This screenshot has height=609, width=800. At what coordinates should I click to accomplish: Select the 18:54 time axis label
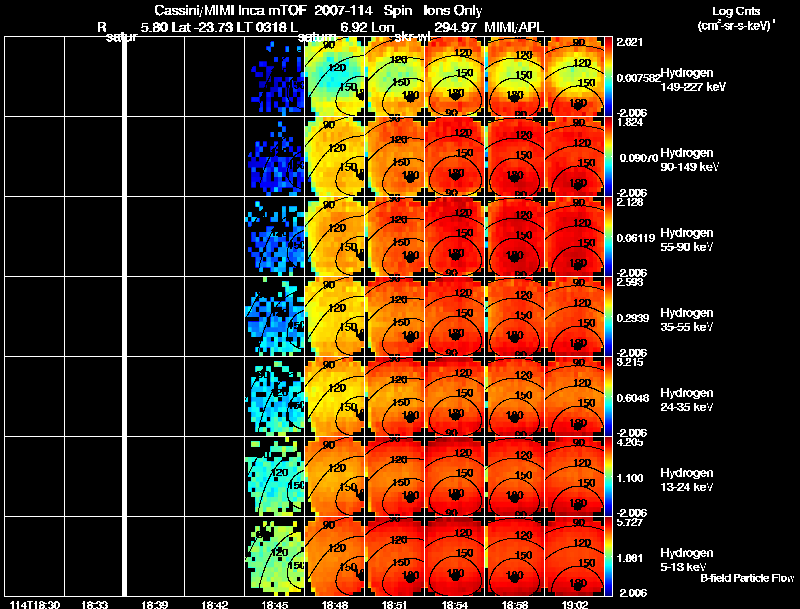pos(455,605)
